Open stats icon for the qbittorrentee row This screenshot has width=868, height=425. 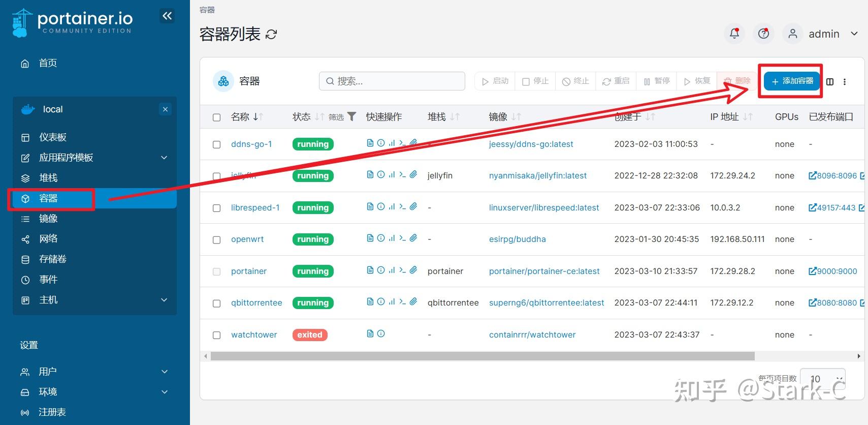click(x=392, y=301)
